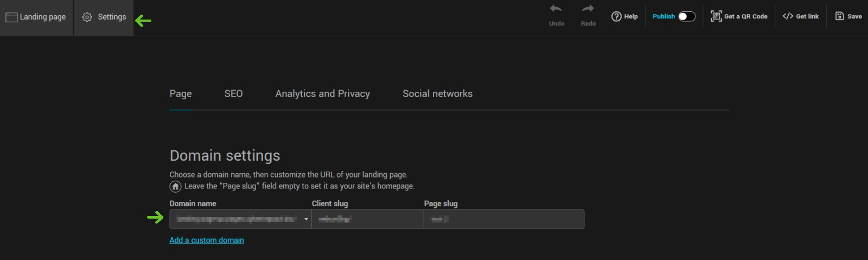Click the blue Publish label
The image size is (868, 260).
pyautogui.click(x=663, y=16)
